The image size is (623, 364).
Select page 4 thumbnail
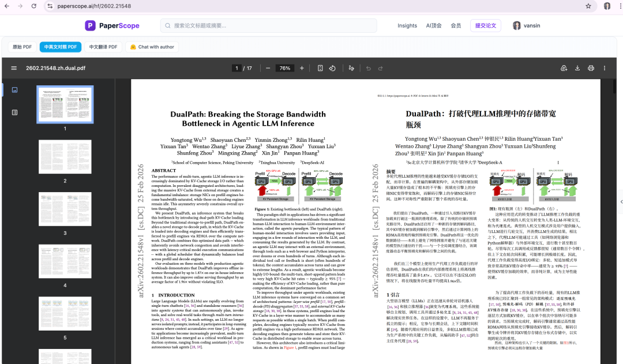(65, 261)
